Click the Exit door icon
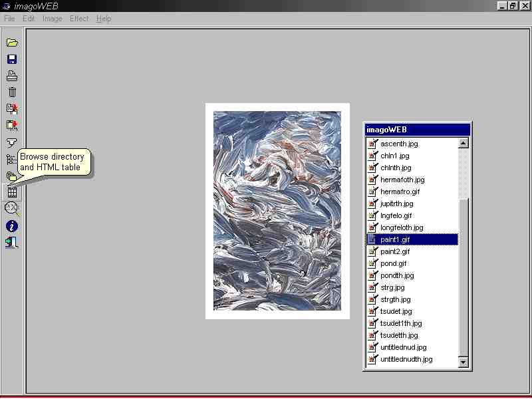Viewport: 532px width, 399px height. click(x=12, y=243)
